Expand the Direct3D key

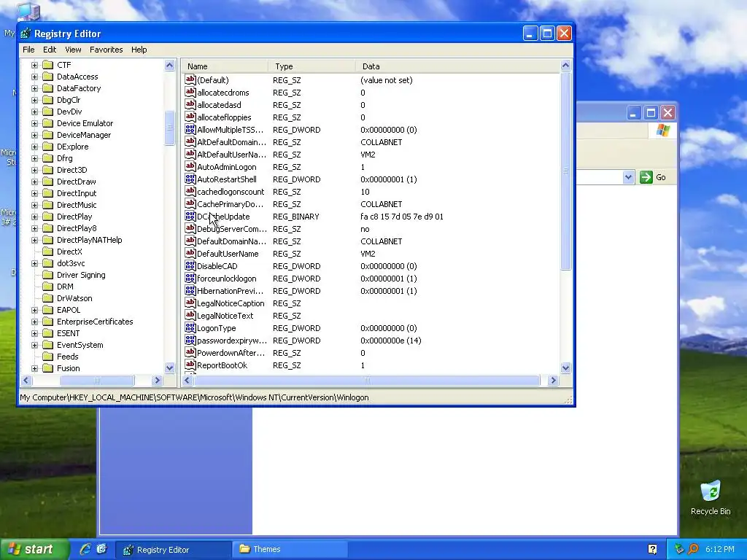(x=34, y=170)
